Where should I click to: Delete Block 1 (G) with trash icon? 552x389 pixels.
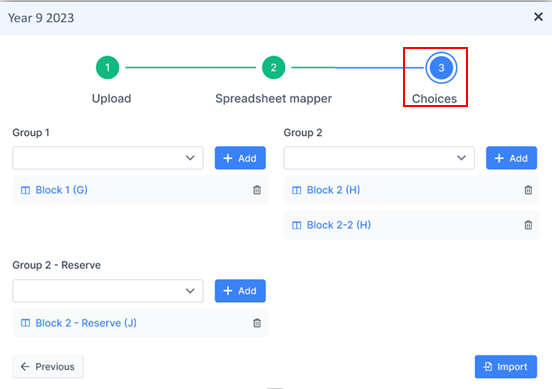tap(257, 190)
